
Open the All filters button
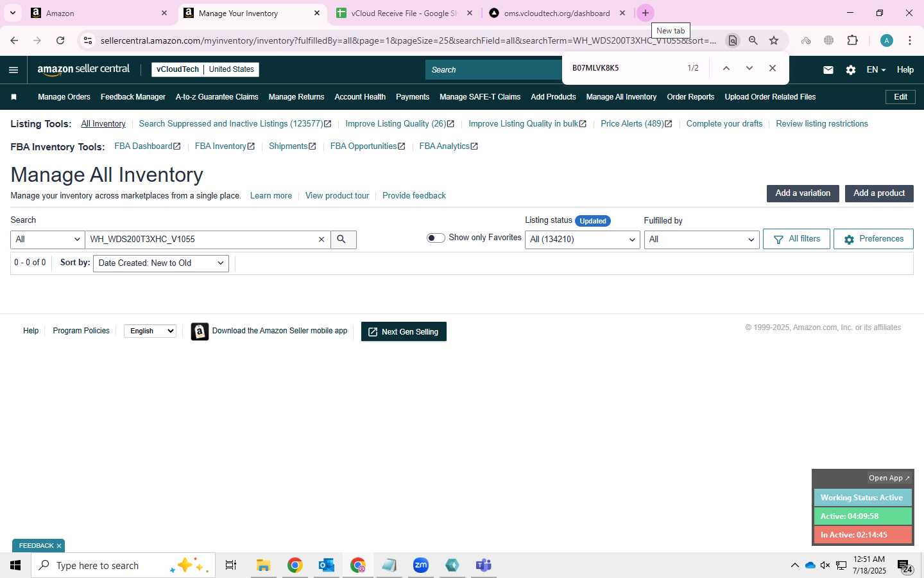[x=796, y=239]
